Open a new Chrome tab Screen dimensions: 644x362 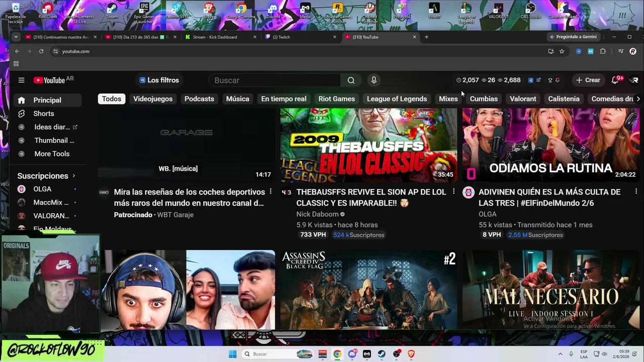pos(427,37)
